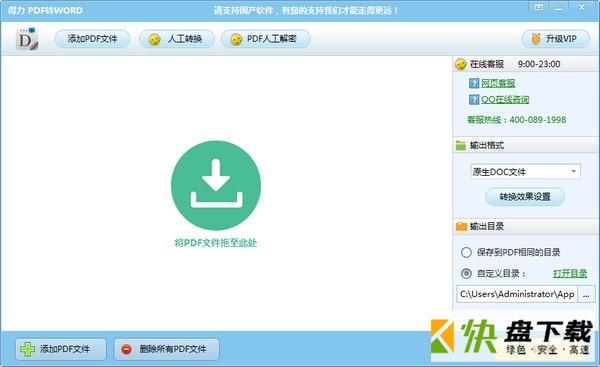Click the output path input field

pos(517,294)
